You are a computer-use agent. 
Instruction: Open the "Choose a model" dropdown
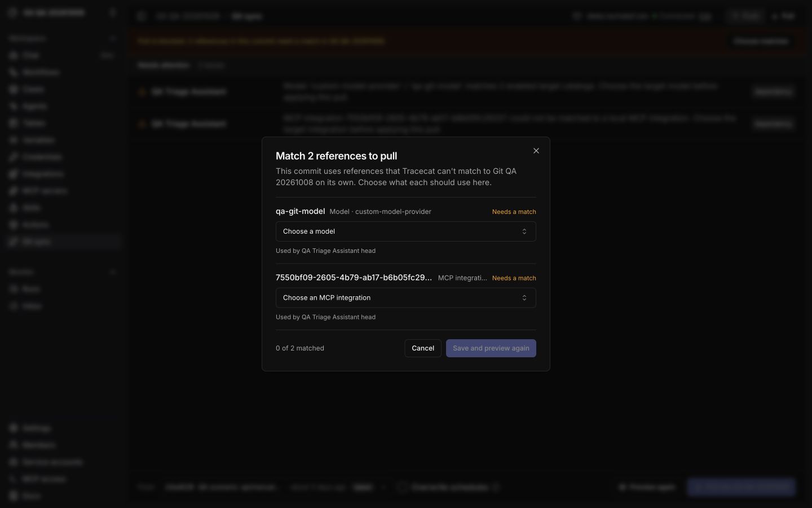(x=406, y=231)
